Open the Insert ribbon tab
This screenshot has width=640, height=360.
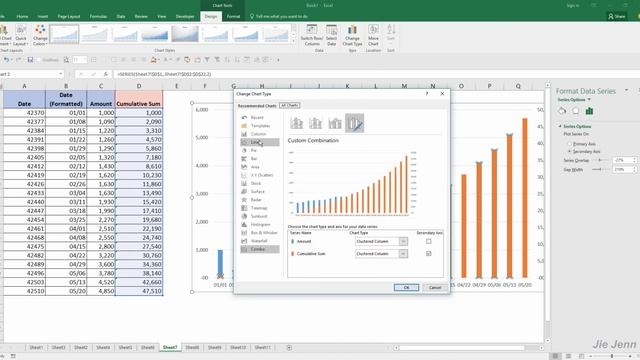point(43,16)
